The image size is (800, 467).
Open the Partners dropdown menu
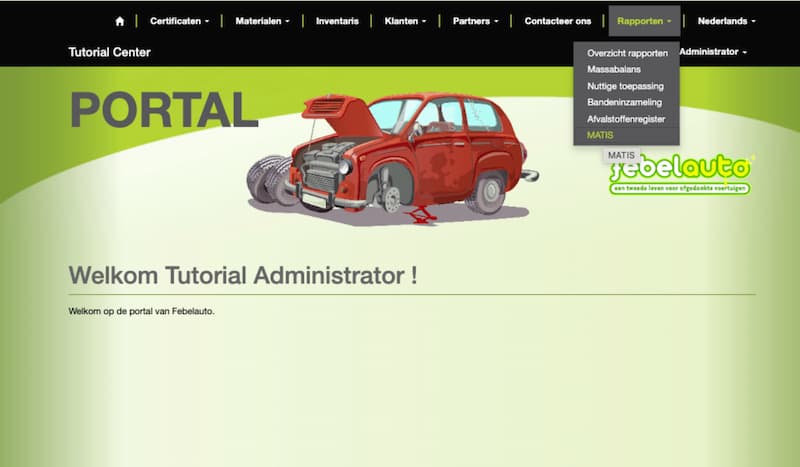point(476,21)
